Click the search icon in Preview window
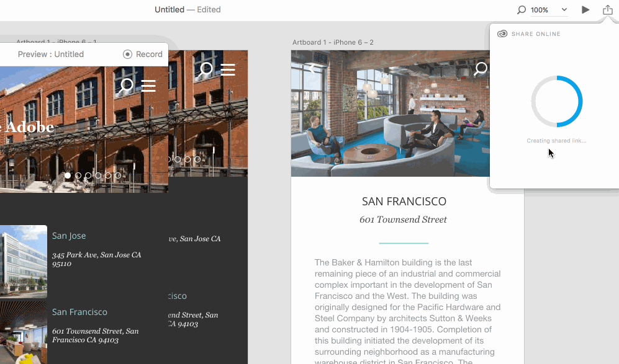Screen dimensions: 619x364 126,85
